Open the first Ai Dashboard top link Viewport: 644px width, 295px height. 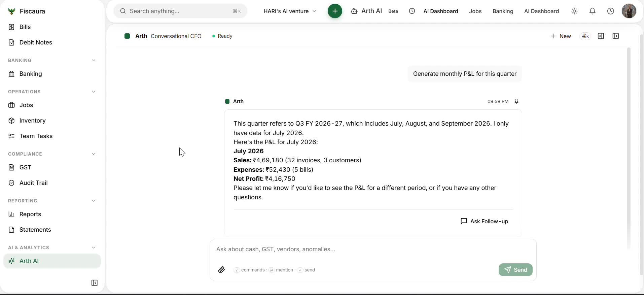click(440, 11)
